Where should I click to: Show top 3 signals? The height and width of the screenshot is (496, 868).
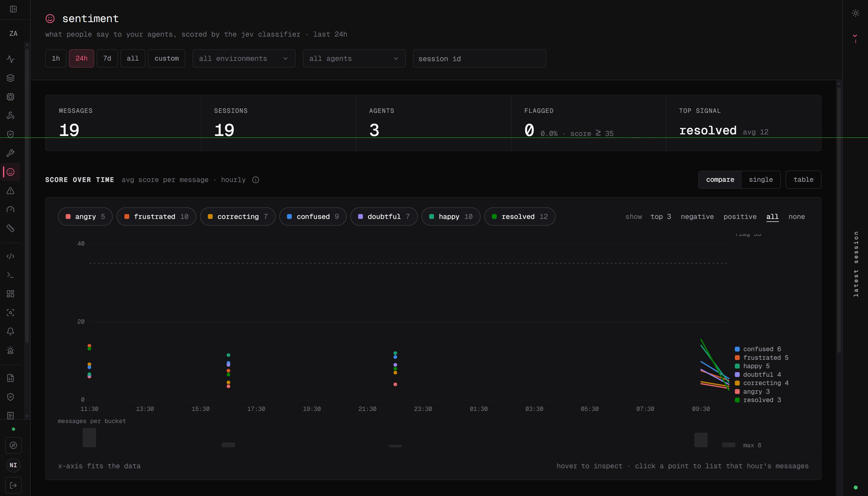[661, 217]
